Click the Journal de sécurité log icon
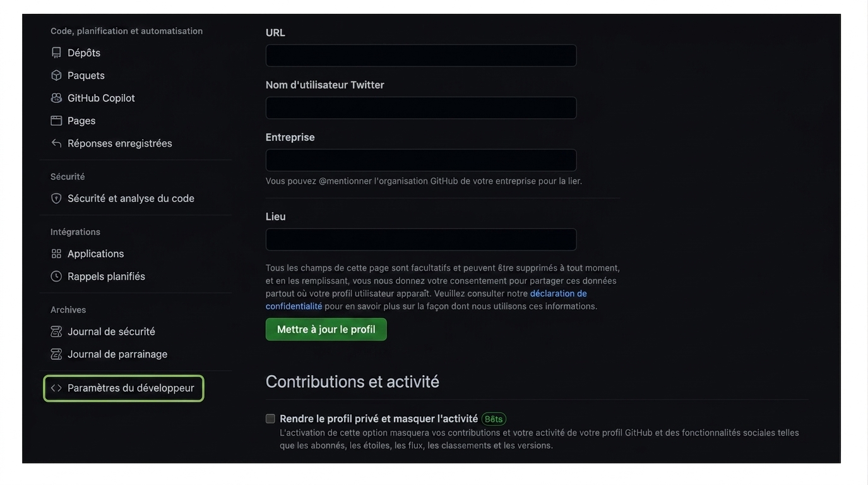 pyautogui.click(x=56, y=332)
